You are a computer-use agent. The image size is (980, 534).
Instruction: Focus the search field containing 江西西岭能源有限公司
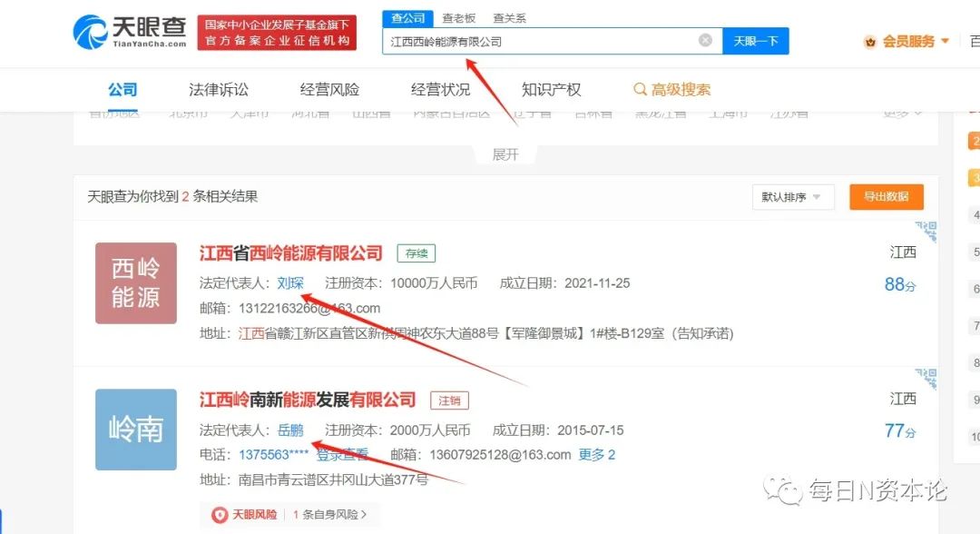pos(553,41)
